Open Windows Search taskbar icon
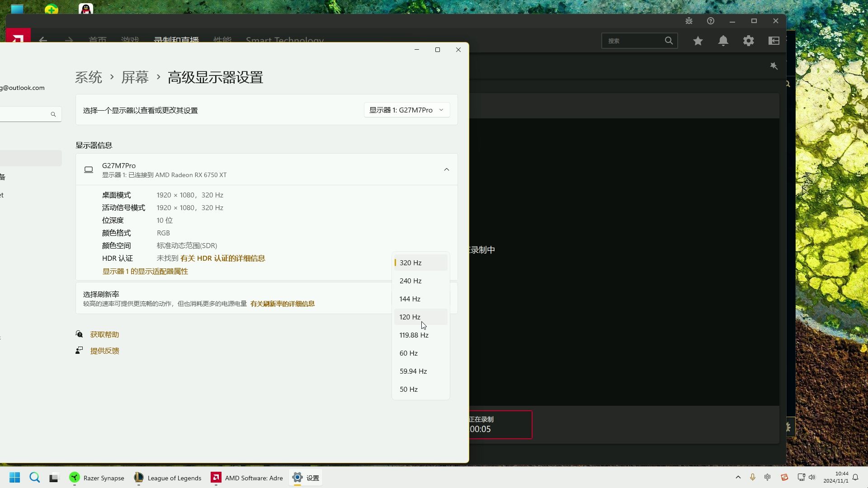Viewport: 868px width, 488px height. [34, 477]
